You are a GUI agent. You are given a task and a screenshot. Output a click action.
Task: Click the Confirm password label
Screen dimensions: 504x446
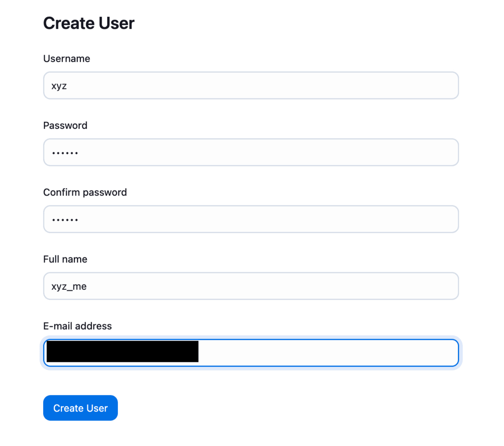[x=85, y=192]
